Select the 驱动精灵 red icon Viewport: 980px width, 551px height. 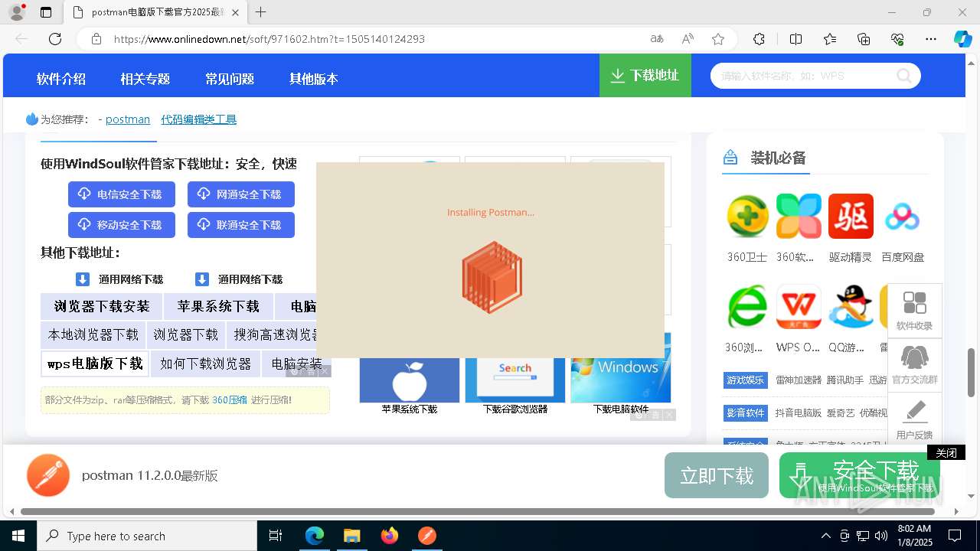point(851,216)
